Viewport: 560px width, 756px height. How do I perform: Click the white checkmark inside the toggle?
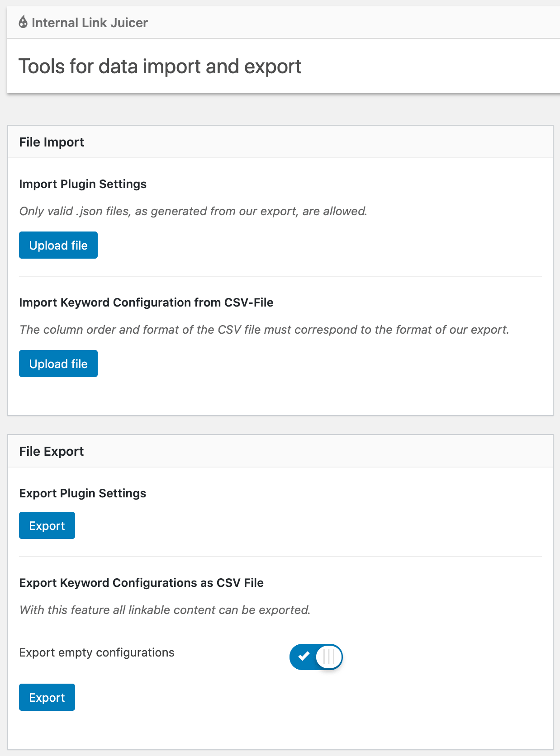pos(304,656)
